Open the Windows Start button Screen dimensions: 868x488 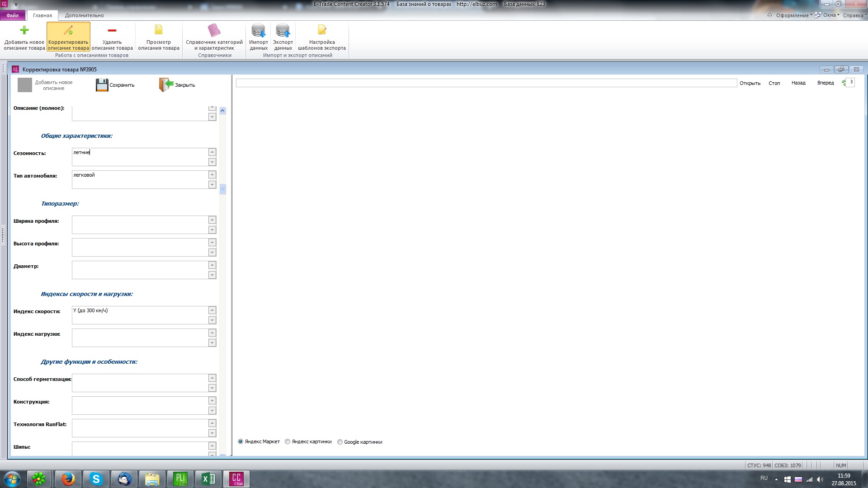(x=12, y=479)
